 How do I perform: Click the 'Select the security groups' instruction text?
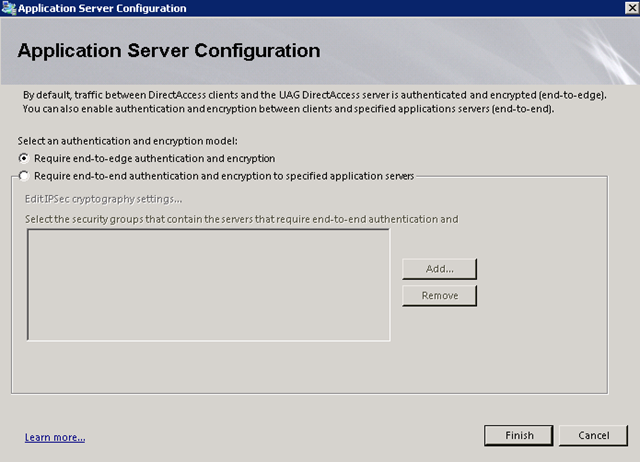[241, 218]
